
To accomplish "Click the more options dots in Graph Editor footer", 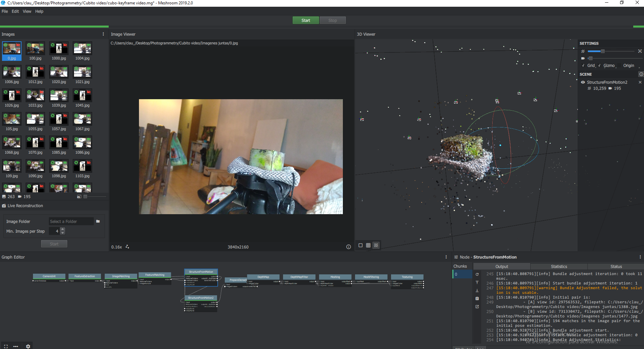I will point(16,346).
